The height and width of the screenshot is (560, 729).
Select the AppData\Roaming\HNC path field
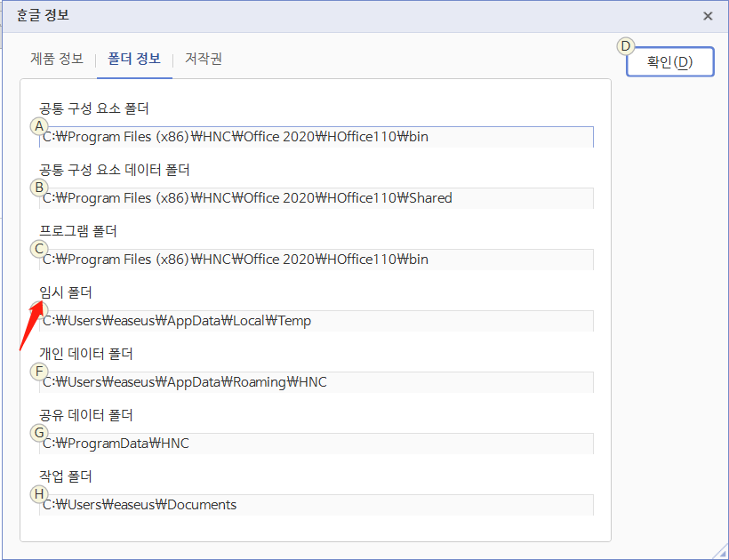(x=316, y=382)
